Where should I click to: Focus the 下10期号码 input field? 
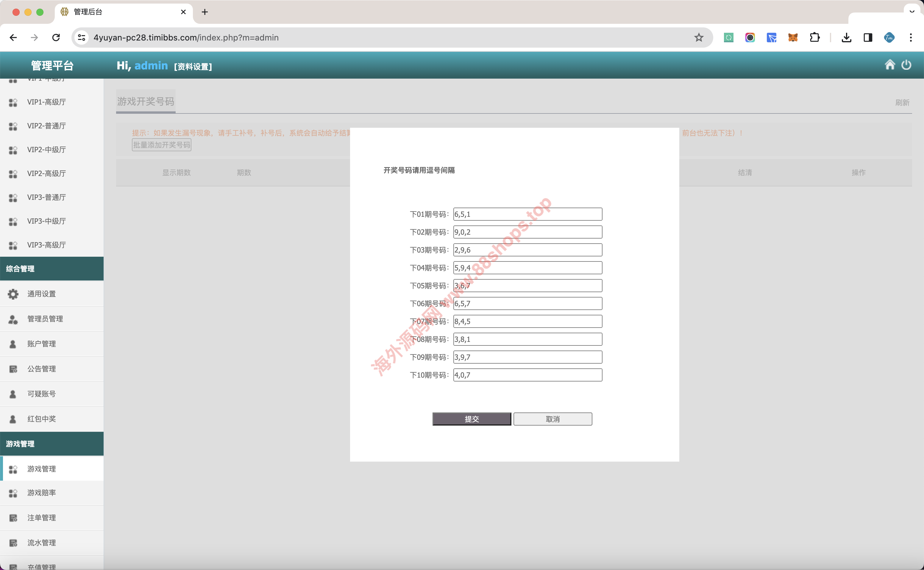coord(527,375)
